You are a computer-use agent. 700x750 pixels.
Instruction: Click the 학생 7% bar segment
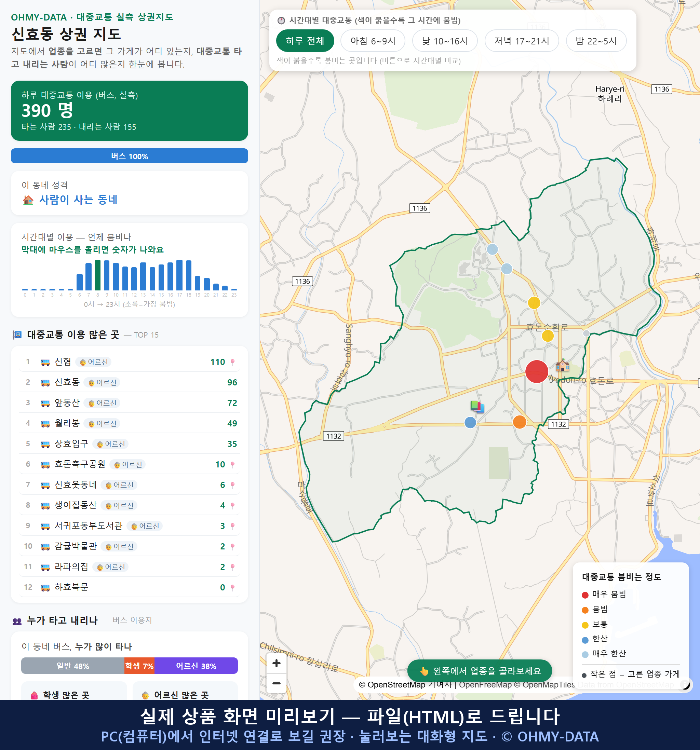point(139,666)
